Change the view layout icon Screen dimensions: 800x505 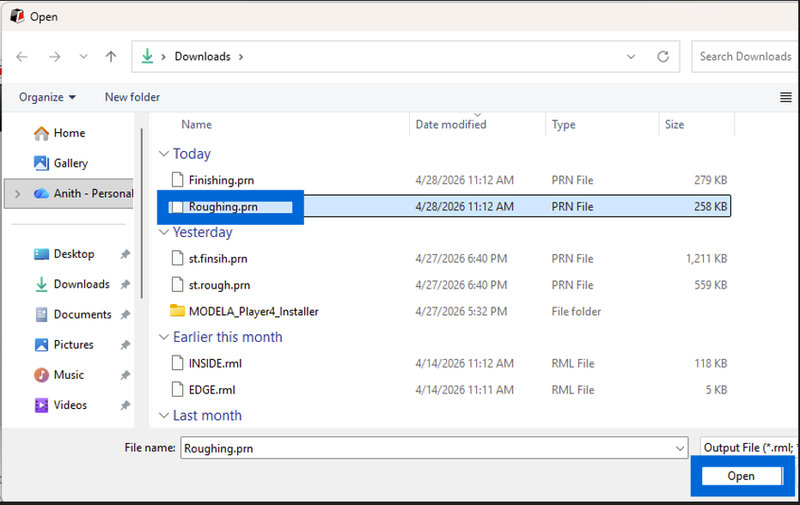pos(786,97)
